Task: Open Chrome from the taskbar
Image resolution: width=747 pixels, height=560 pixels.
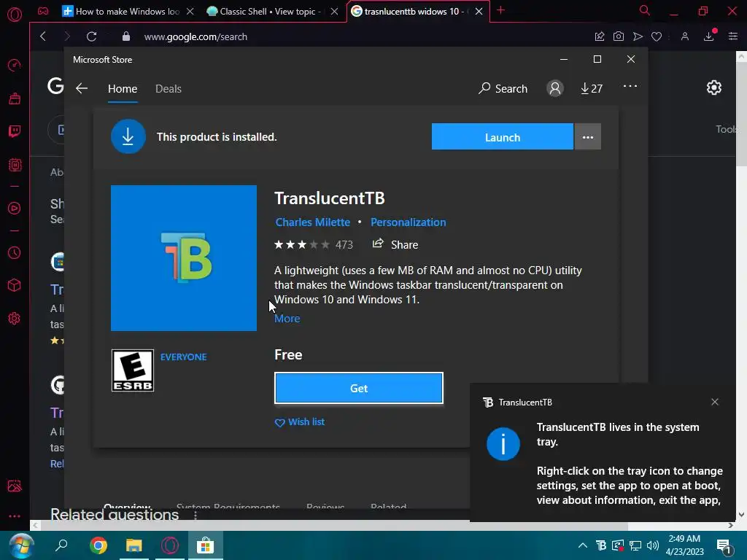Action: coord(98,545)
